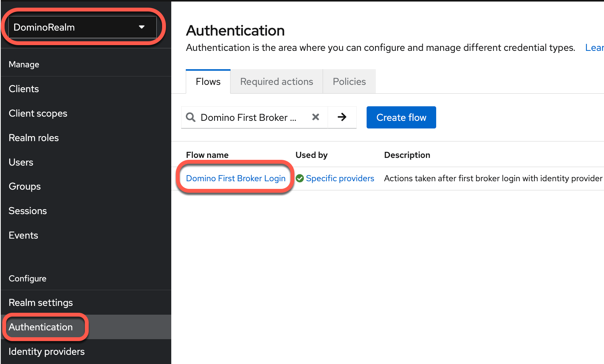The height and width of the screenshot is (364, 604).
Task: Click the magnifier search icon
Action: click(191, 117)
